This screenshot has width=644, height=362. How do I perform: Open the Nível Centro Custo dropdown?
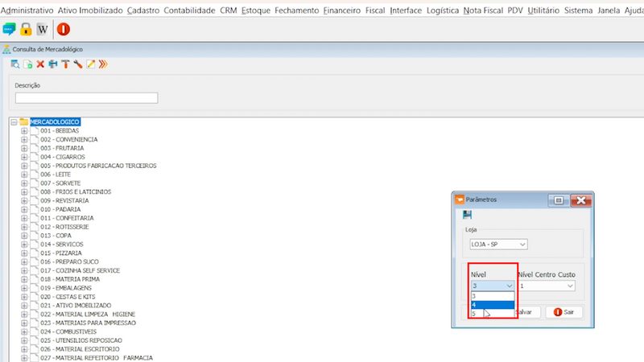[x=546, y=286]
